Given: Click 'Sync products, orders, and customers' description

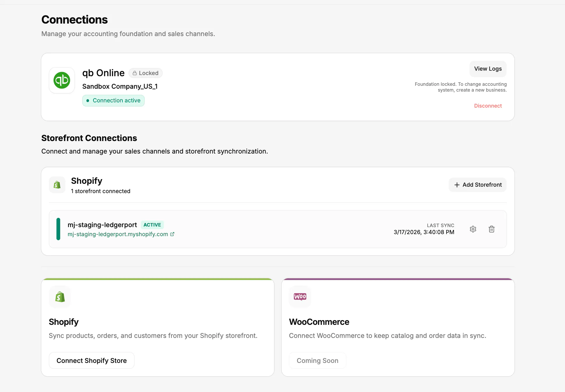Looking at the screenshot, I should point(153,336).
